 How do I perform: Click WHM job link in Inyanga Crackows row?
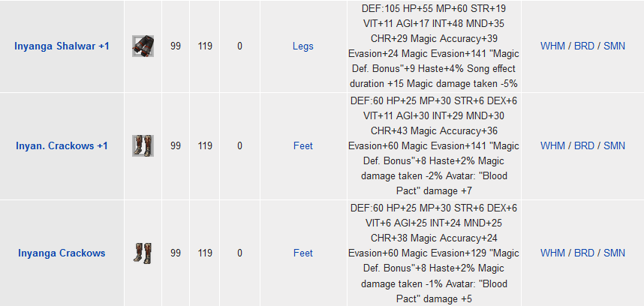pos(553,253)
